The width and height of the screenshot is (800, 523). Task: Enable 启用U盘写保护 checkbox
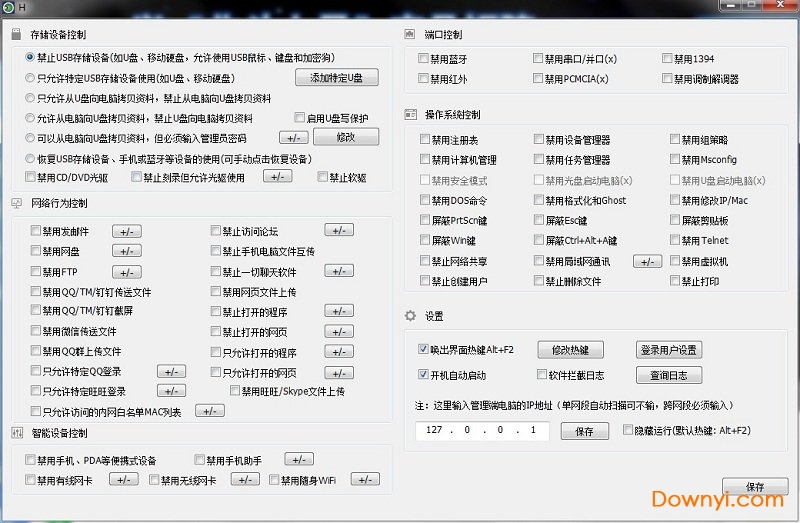click(x=299, y=117)
